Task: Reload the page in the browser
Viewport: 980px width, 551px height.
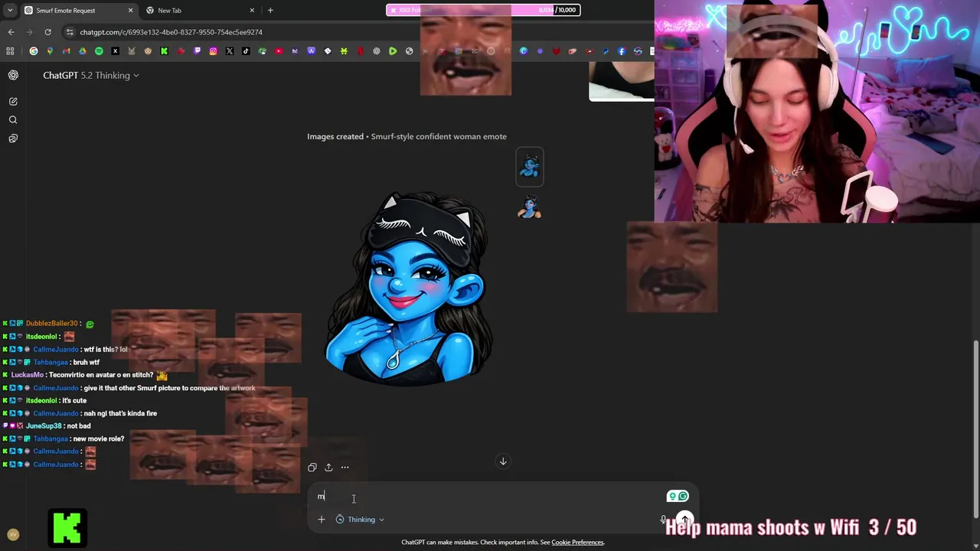Action: (x=47, y=32)
